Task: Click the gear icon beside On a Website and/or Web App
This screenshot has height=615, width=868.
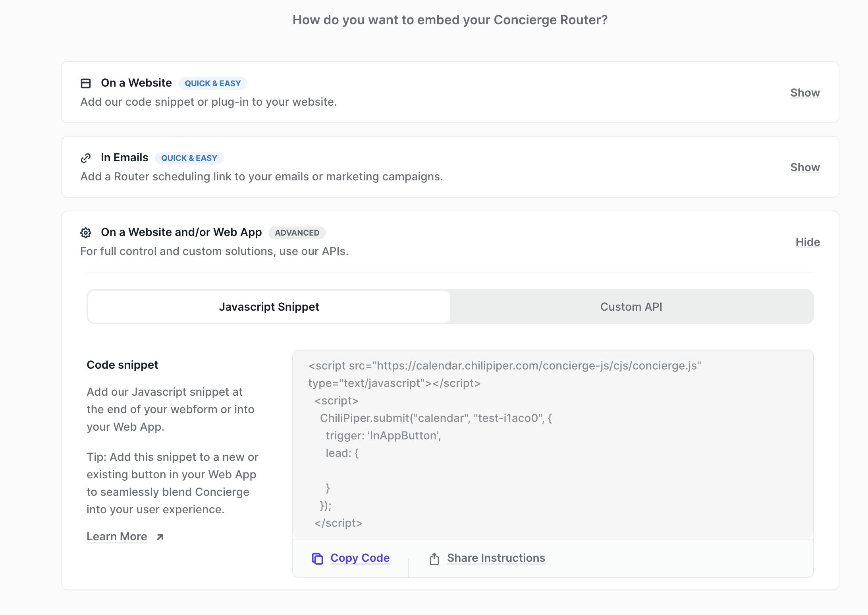Action: point(86,232)
